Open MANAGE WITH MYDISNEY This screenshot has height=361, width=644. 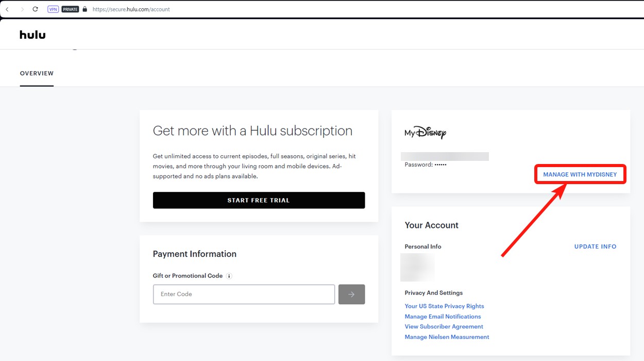[x=580, y=174]
